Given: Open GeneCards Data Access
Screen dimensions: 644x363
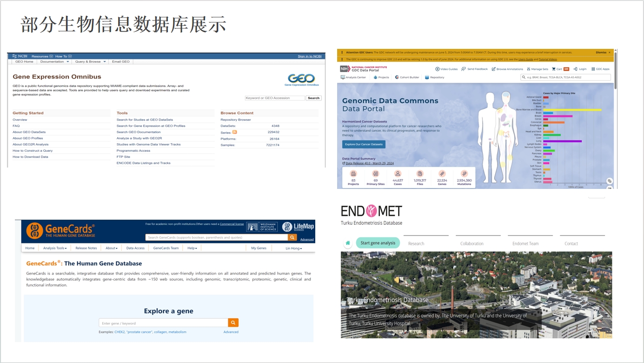Looking at the screenshot, I should 135,248.
